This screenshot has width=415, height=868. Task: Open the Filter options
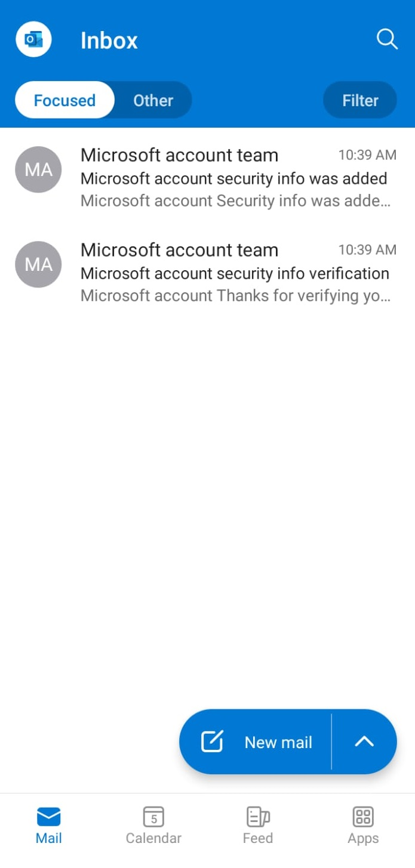[x=360, y=100]
